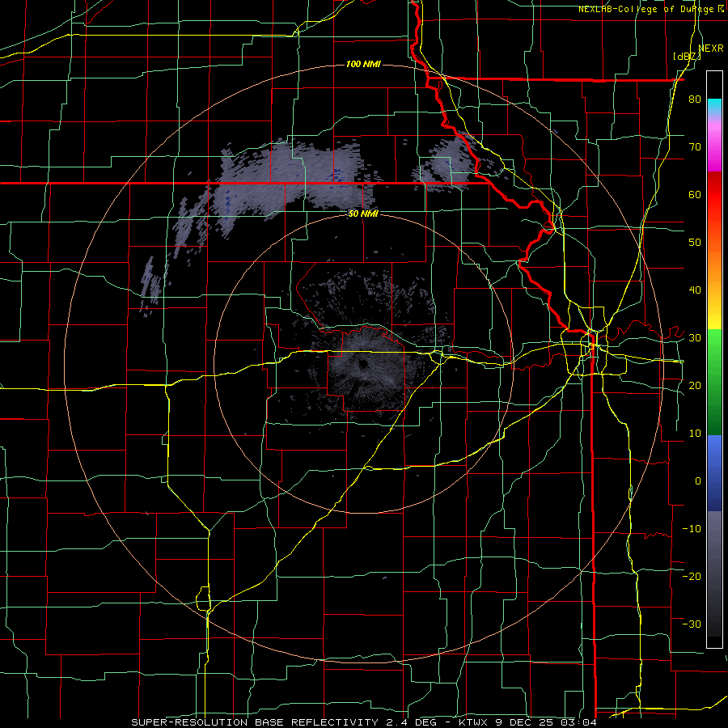Viewport: 728px width, 728px height.
Task: Click the product title text at the bottom
Action: coord(363,722)
